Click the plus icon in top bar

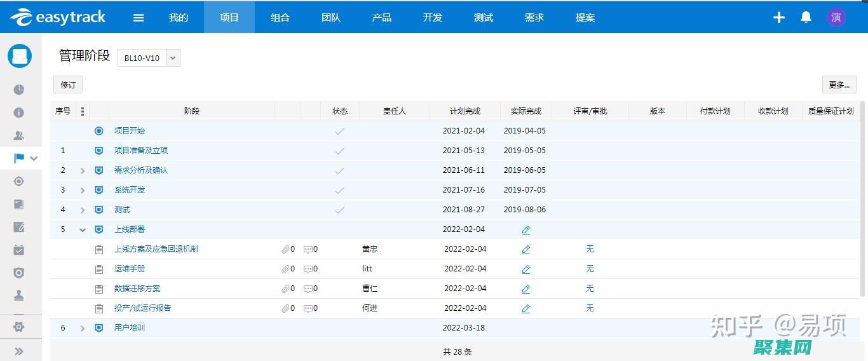[779, 18]
